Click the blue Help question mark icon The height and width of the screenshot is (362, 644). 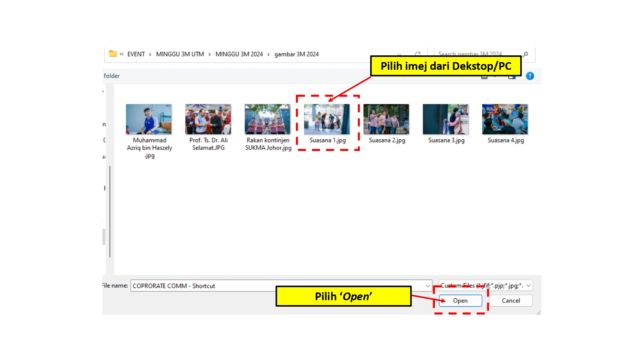click(530, 76)
